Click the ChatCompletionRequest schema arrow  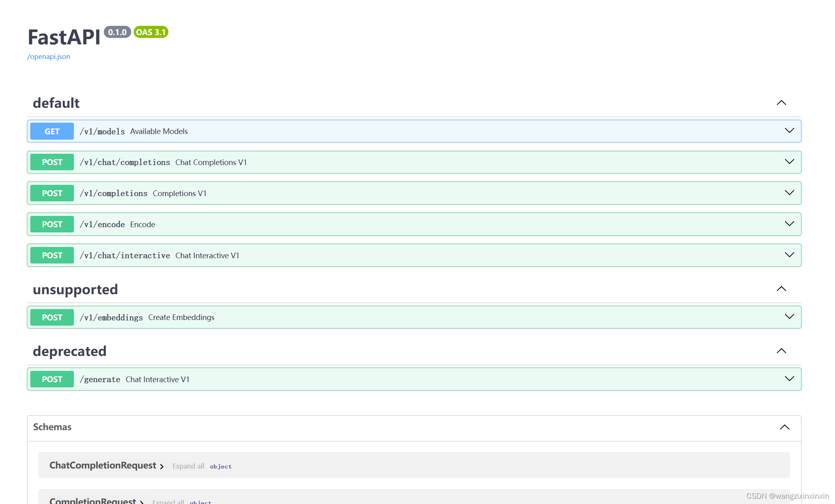[x=162, y=466]
